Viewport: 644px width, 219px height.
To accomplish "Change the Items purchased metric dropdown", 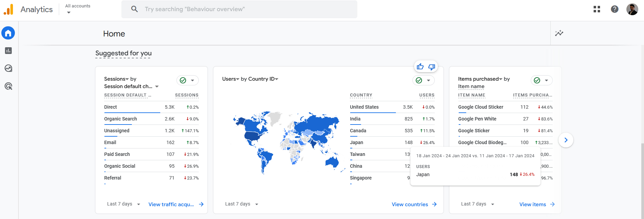I will [480, 79].
